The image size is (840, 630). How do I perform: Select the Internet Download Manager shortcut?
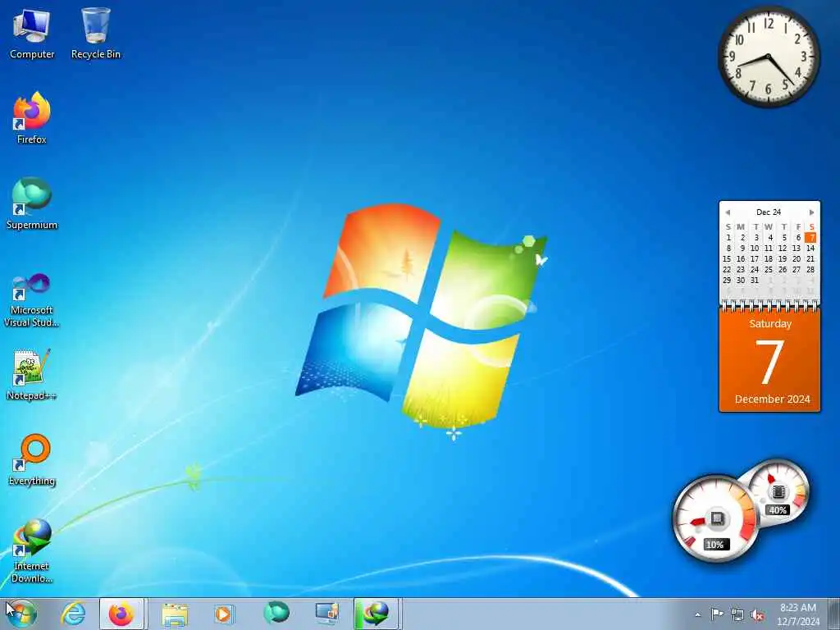pyautogui.click(x=32, y=550)
